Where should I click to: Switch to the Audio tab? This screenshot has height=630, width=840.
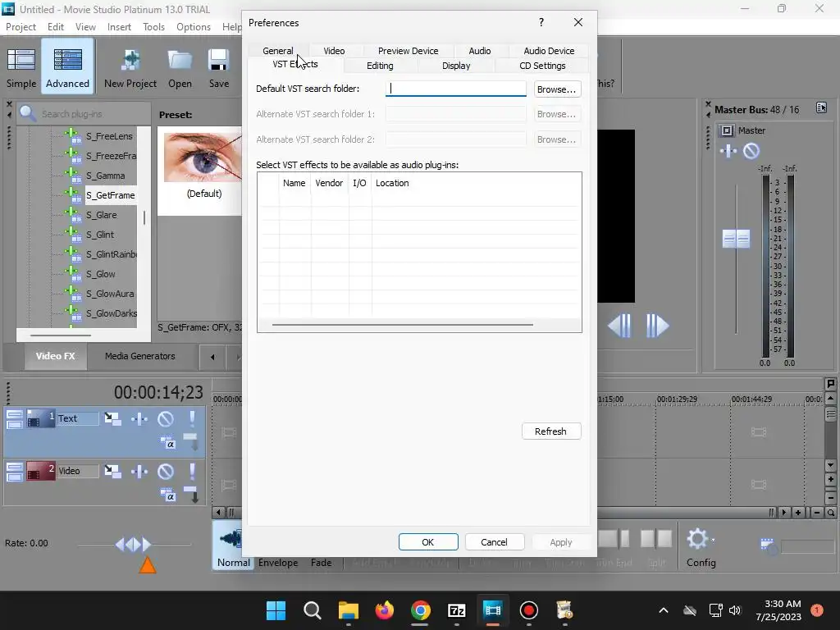click(479, 51)
